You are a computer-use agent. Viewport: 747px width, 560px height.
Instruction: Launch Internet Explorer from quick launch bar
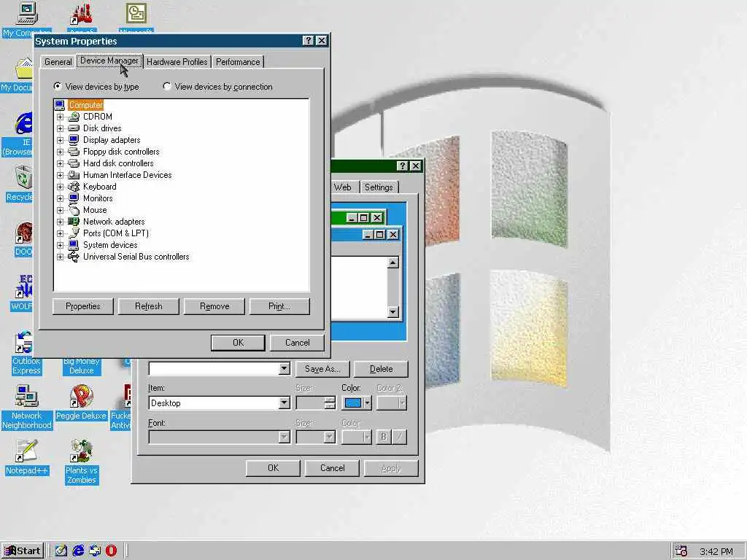78,551
